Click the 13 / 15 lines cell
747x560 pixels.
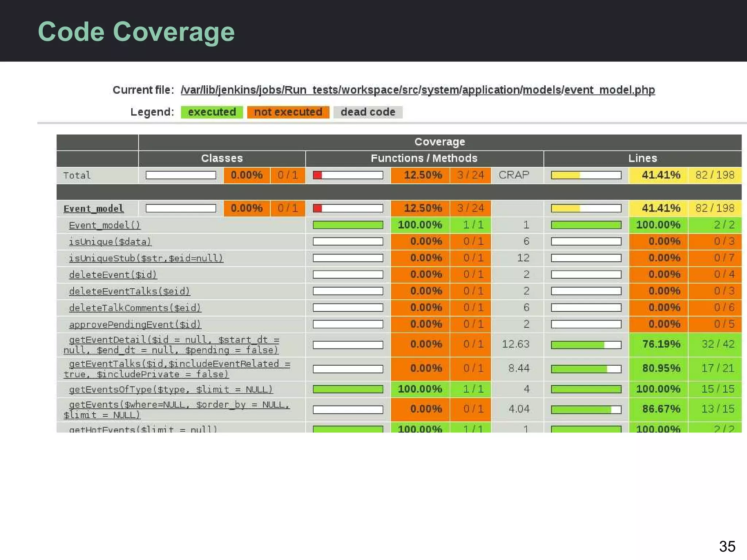[715, 409]
